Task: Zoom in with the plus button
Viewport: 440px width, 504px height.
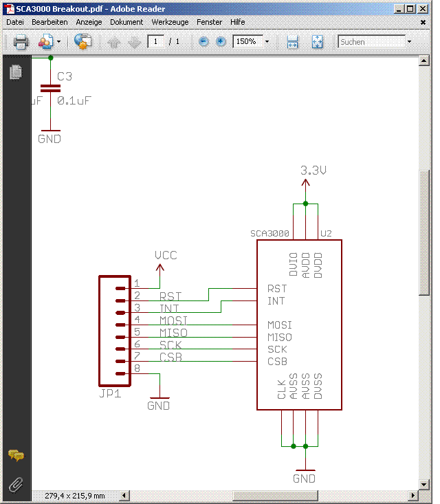Action: (x=221, y=41)
